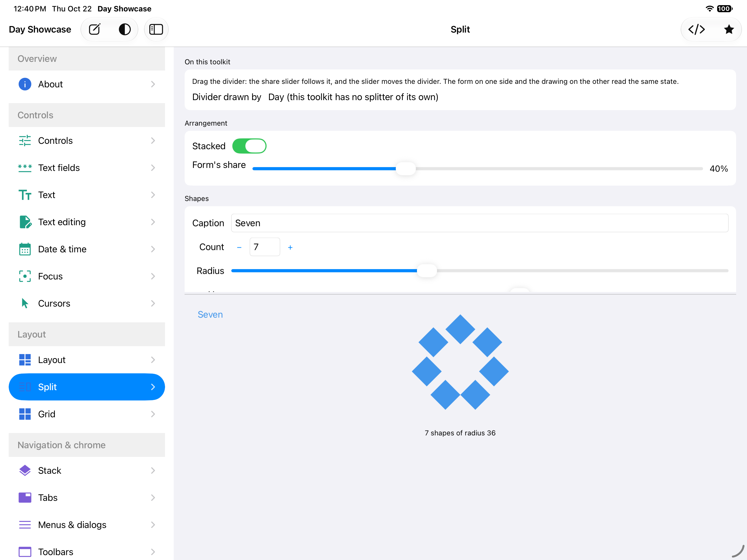Increase Count with the plus button

pyautogui.click(x=290, y=247)
